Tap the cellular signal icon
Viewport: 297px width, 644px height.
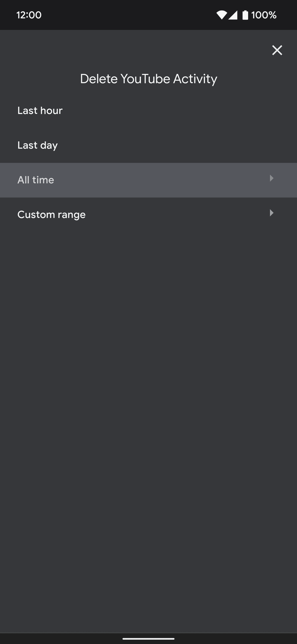tap(233, 15)
